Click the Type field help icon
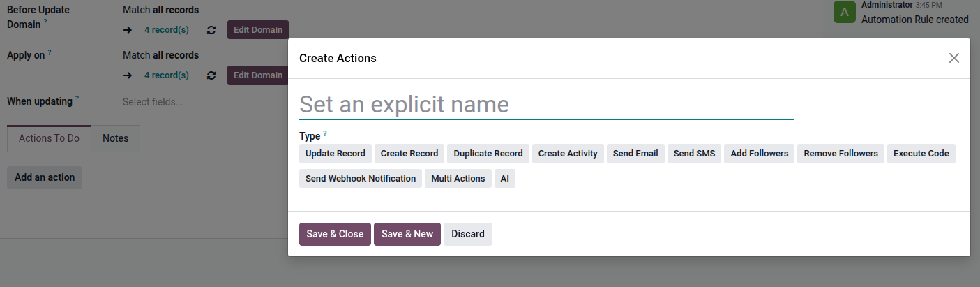 [325, 133]
